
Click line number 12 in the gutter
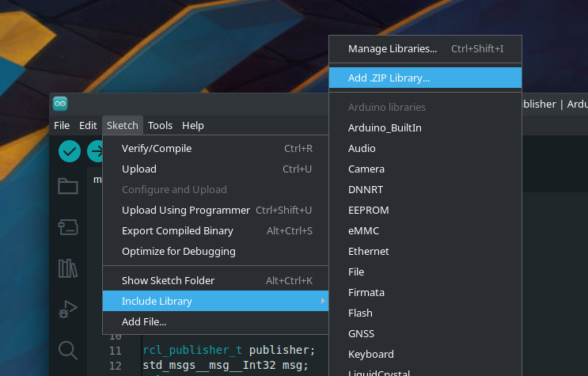115,366
